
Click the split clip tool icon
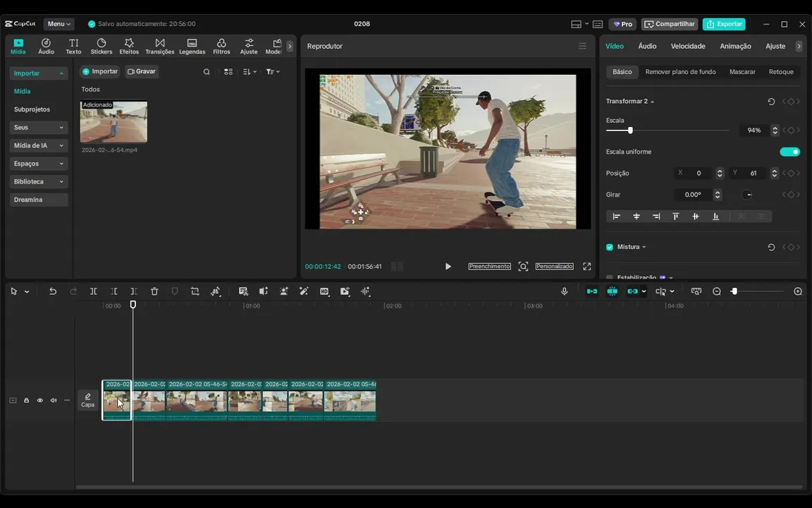click(x=93, y=291)
